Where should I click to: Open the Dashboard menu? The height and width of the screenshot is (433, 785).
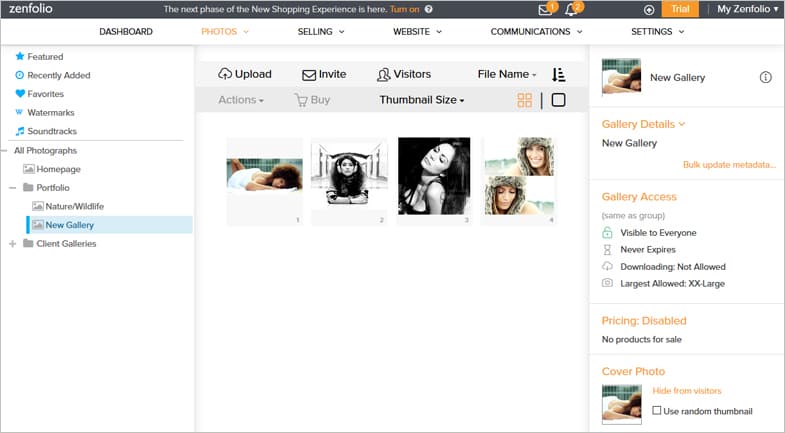(126, 32)
